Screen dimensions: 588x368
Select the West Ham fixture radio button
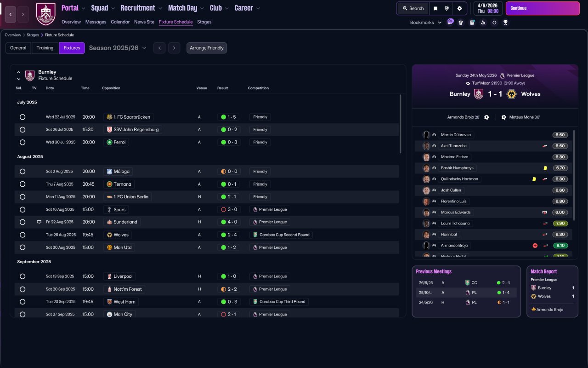pyautogui.click(x=23, y=302)
